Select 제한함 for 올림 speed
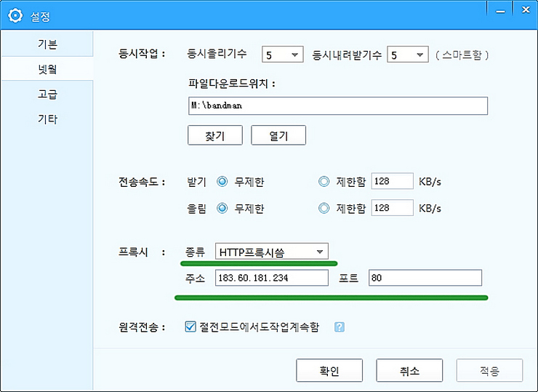 324,208
